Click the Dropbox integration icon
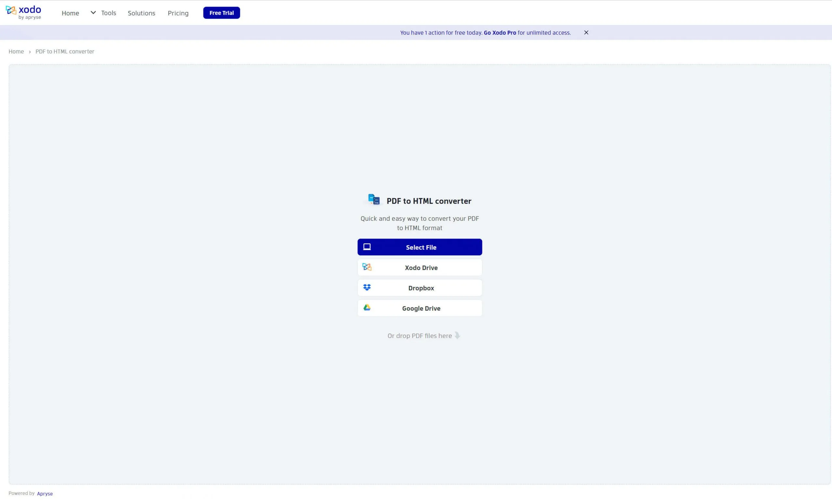Viewport: 832px width, 504px height. click(367, 288)
